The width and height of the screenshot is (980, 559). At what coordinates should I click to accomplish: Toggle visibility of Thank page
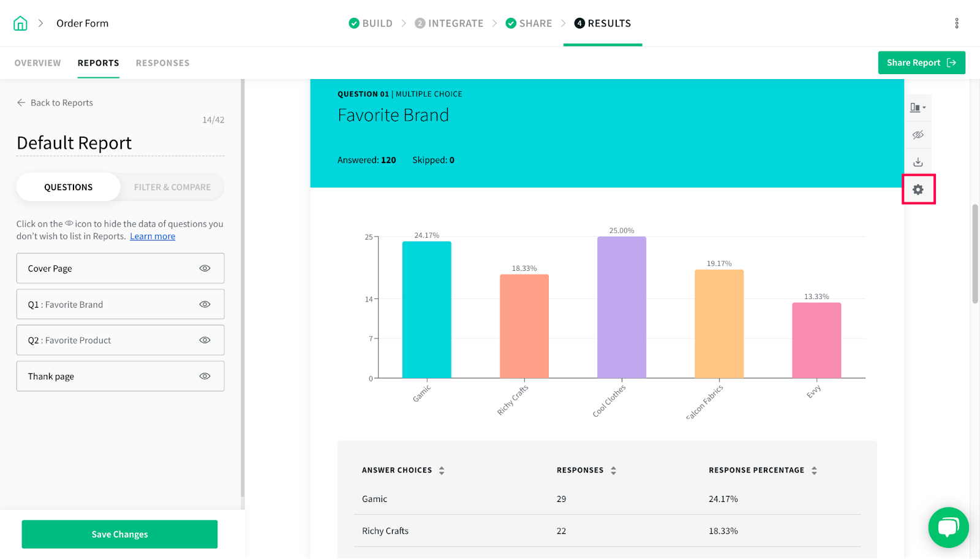pyautogui.click(x=205, y=376)
